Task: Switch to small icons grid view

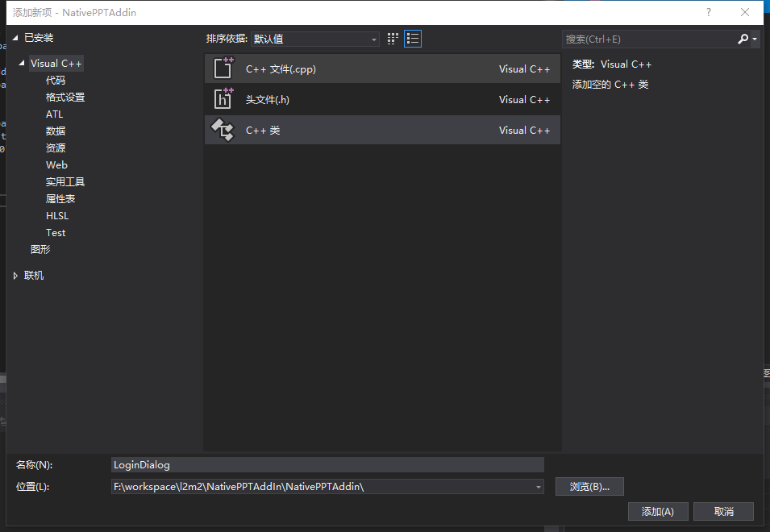Action: coord(393,39)
